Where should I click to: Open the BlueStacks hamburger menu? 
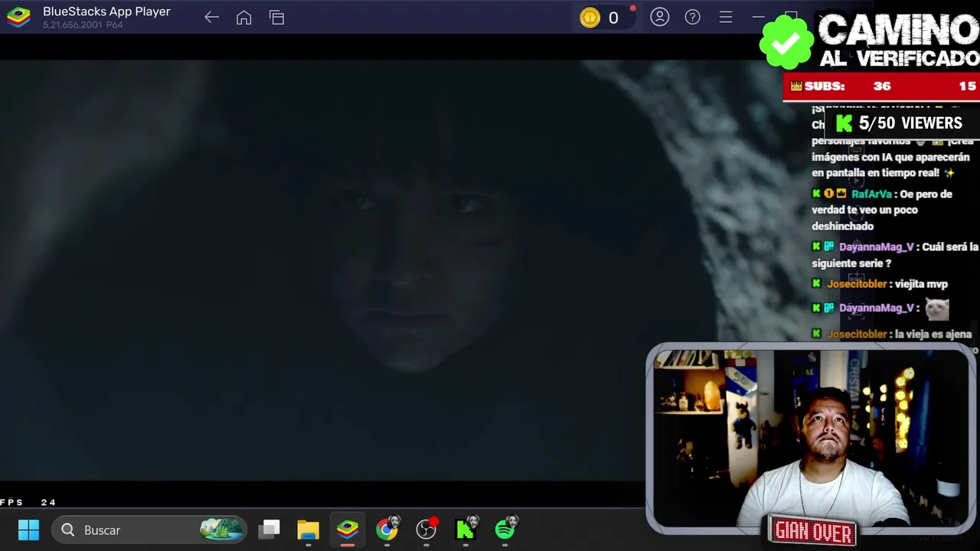click(726, 17)
